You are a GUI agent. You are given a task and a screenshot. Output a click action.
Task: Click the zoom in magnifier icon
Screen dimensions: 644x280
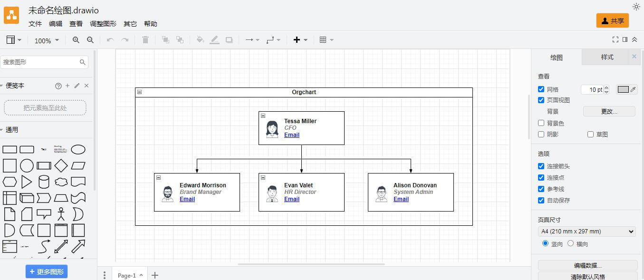76,40
